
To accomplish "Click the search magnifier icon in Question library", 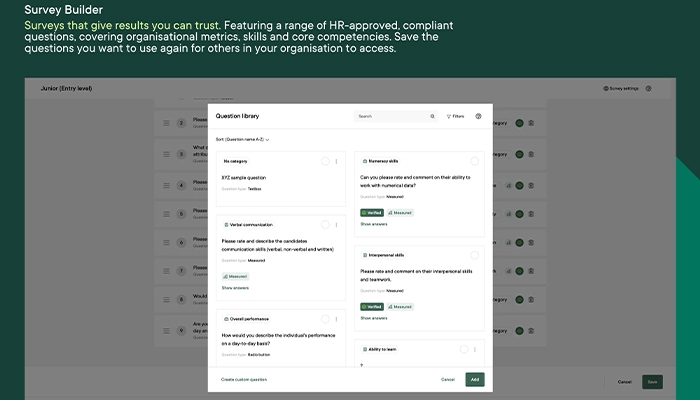I will 432,116.
